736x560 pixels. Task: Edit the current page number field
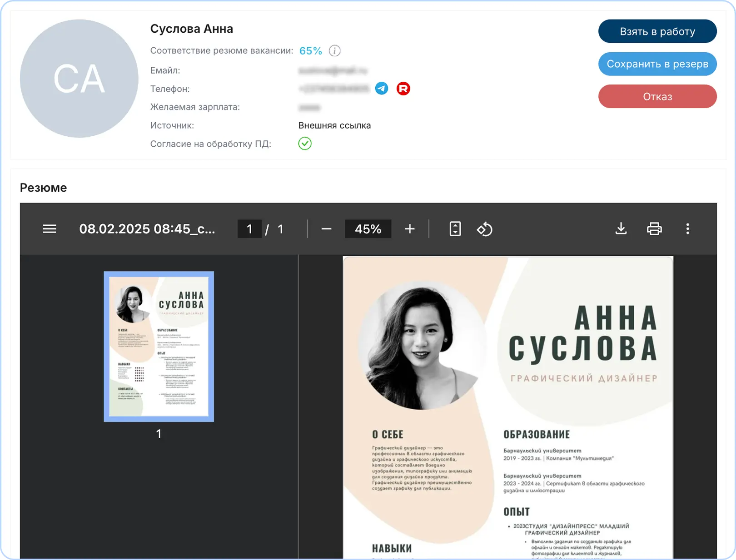pos(249,229)
